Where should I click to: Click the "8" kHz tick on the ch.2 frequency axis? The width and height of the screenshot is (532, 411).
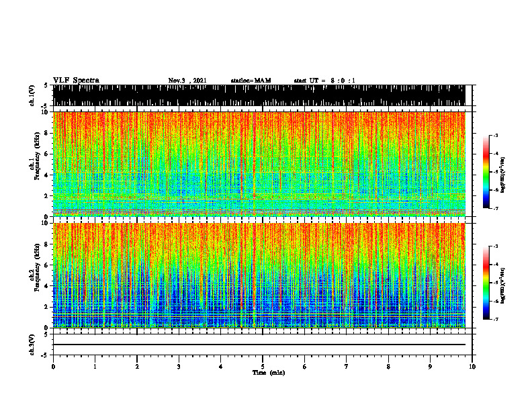tap(46, 244)
